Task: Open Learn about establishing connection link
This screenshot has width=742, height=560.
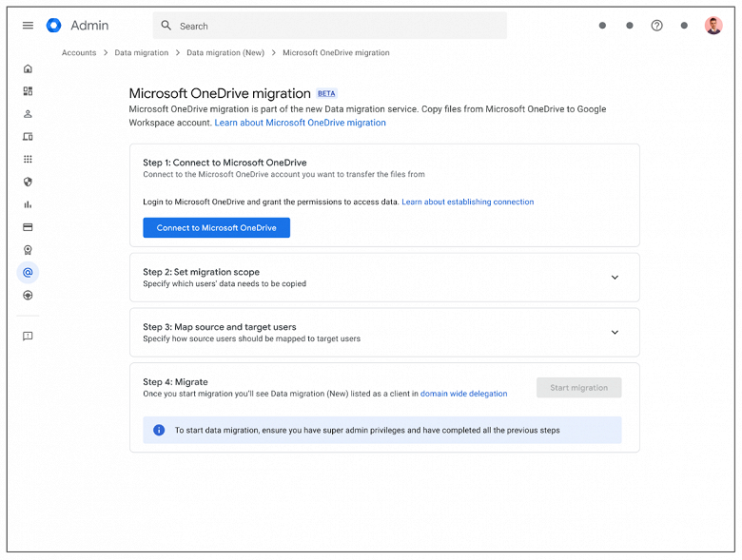Action: [467, 202]
